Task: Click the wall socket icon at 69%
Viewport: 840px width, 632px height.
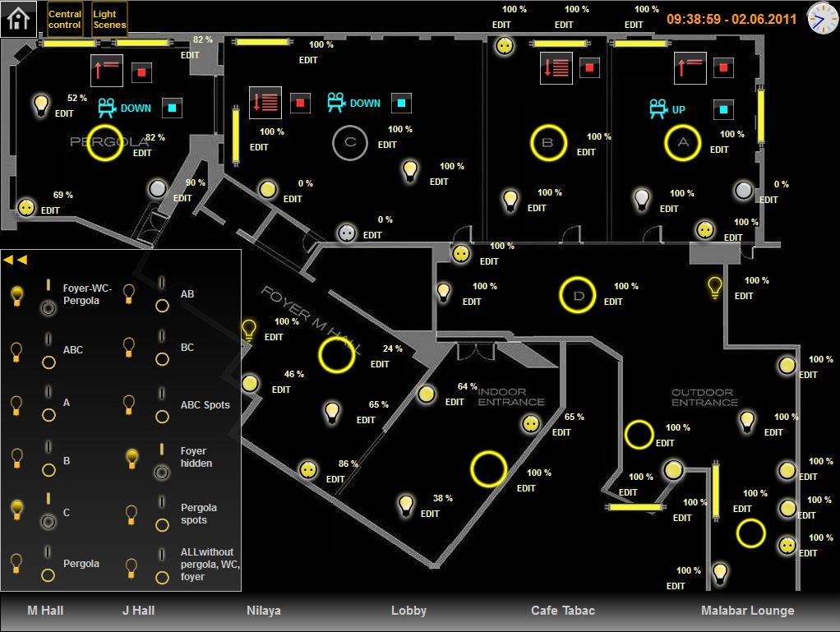Action: (x=26, y=207)
